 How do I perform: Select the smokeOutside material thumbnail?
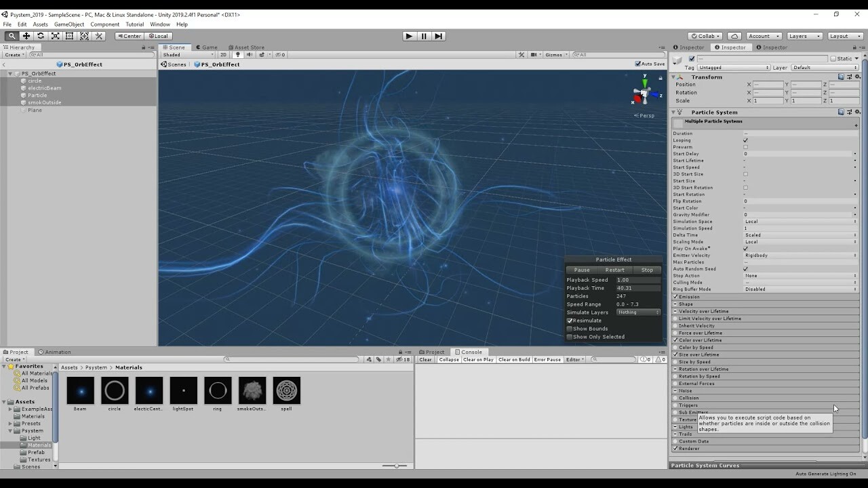[252, 390]
